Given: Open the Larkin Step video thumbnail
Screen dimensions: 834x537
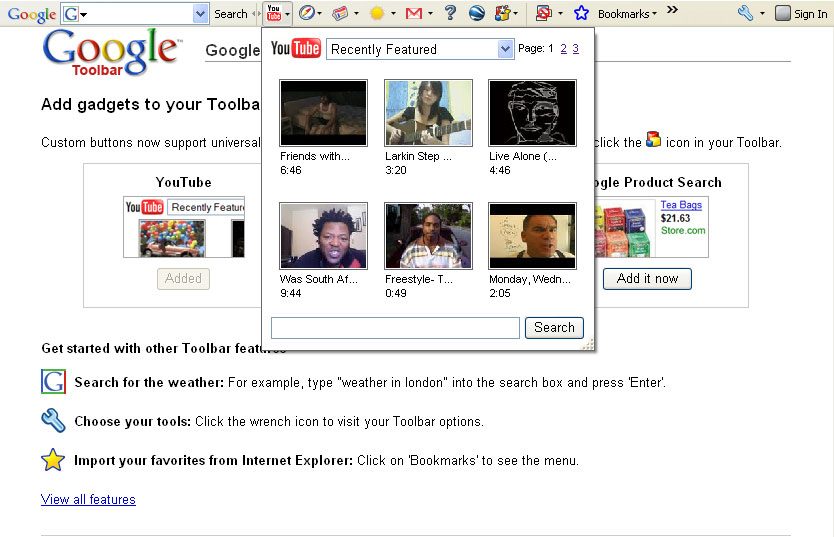Looking at the screenshot, I should 428,113.
